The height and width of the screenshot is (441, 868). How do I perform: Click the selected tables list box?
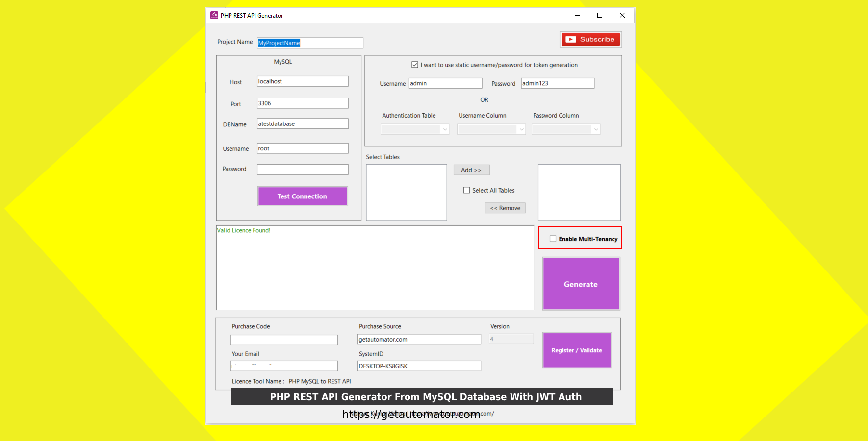point(579,192)
